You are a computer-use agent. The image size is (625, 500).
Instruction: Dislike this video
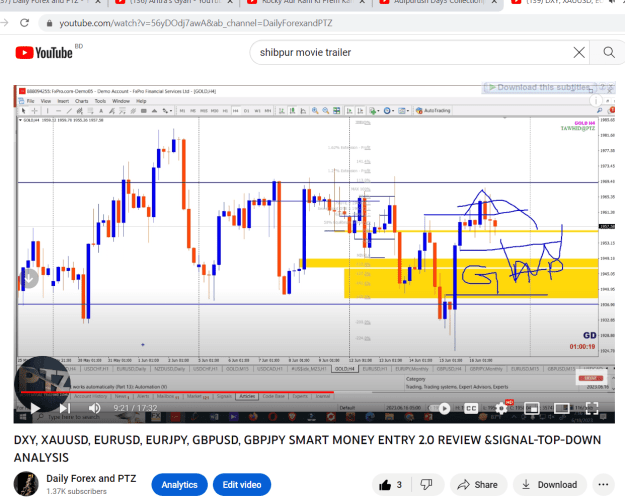426,485
